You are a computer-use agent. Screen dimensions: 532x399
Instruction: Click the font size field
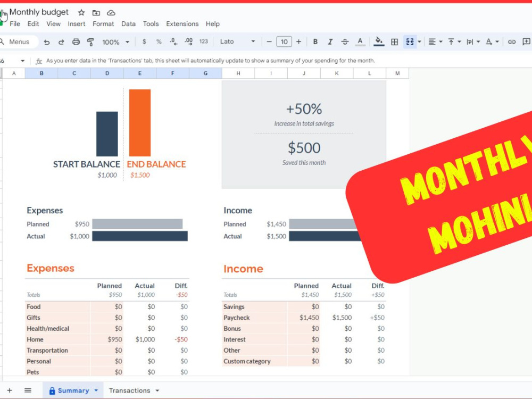click(284, 41)
